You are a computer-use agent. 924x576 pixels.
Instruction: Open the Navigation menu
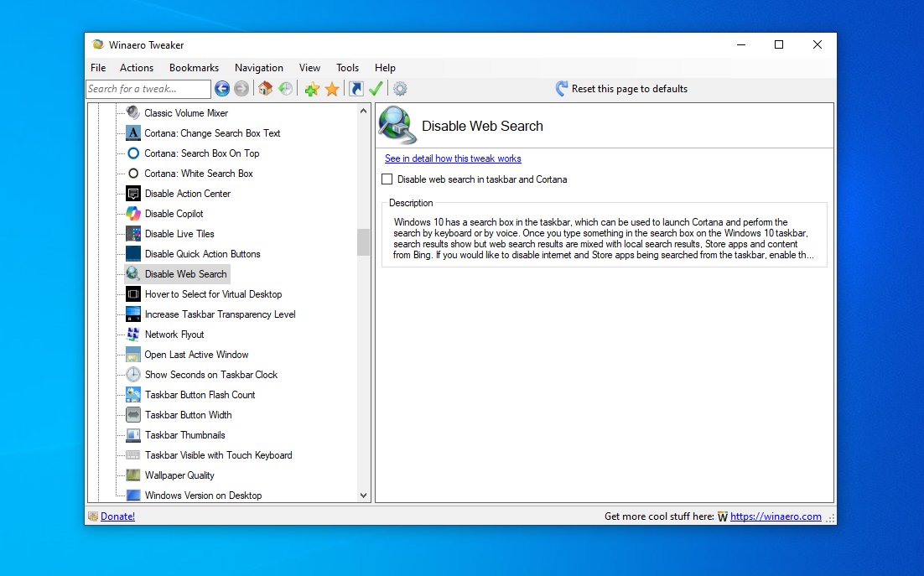click(259, 68)
